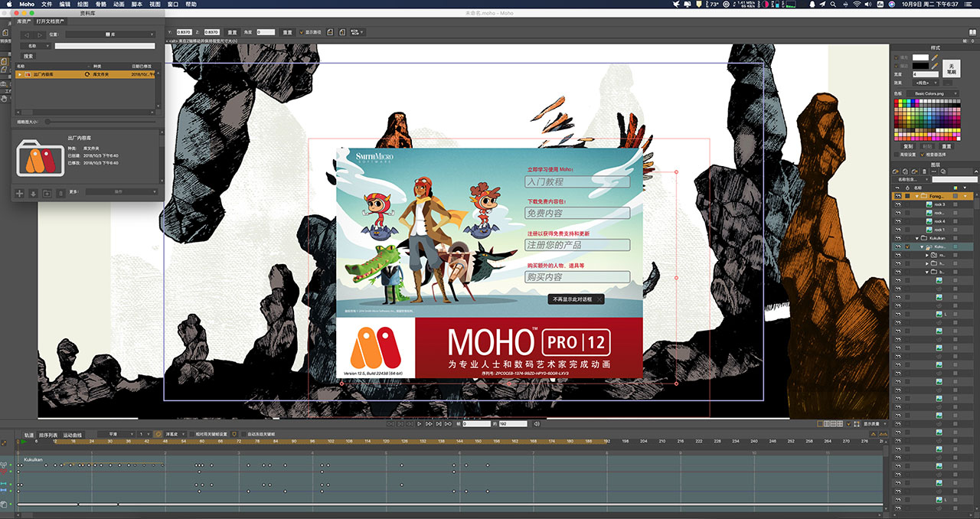Open the 脚本 menu

click(x=137, y=4)
